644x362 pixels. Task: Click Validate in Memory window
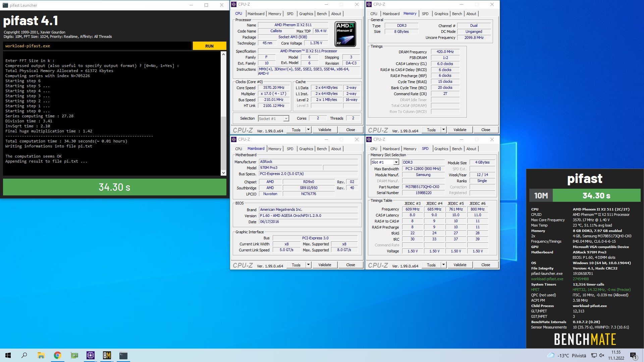point(460,130)
